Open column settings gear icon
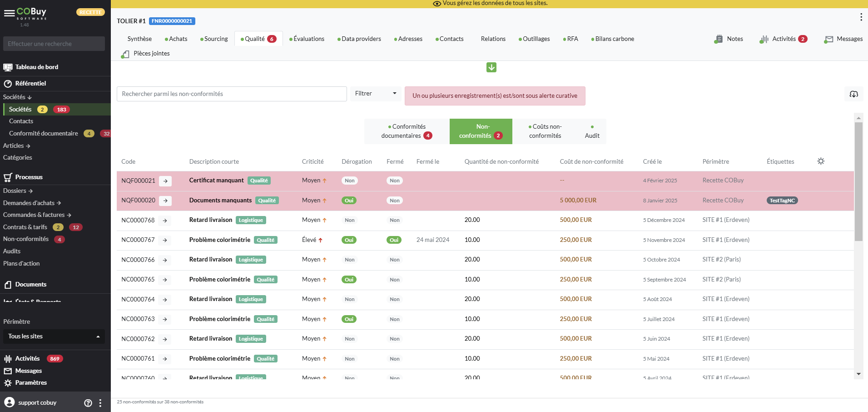The image size is (868, 412). [821, 161]
